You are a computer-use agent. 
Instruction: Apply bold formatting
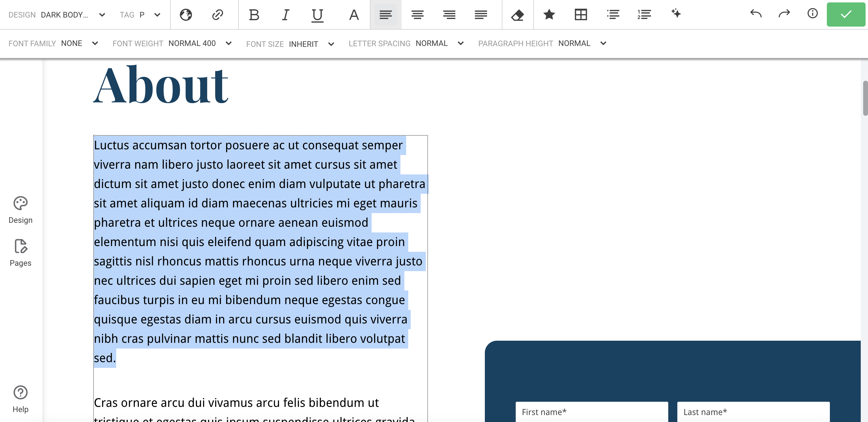254,15
